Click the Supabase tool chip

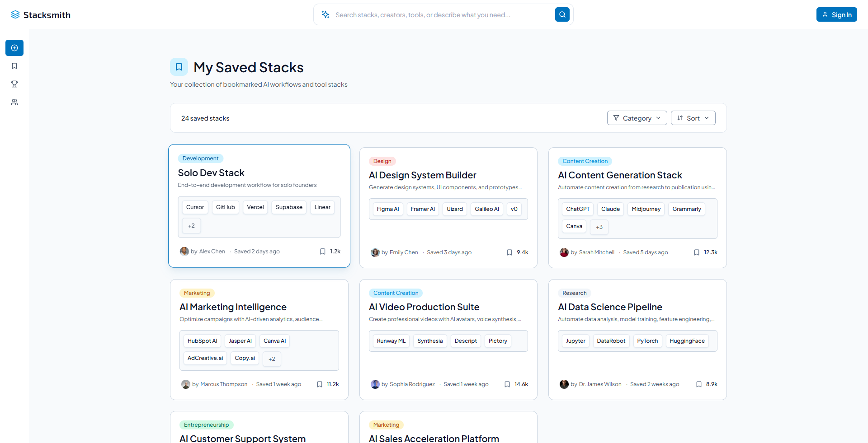(x=289, y=207)
